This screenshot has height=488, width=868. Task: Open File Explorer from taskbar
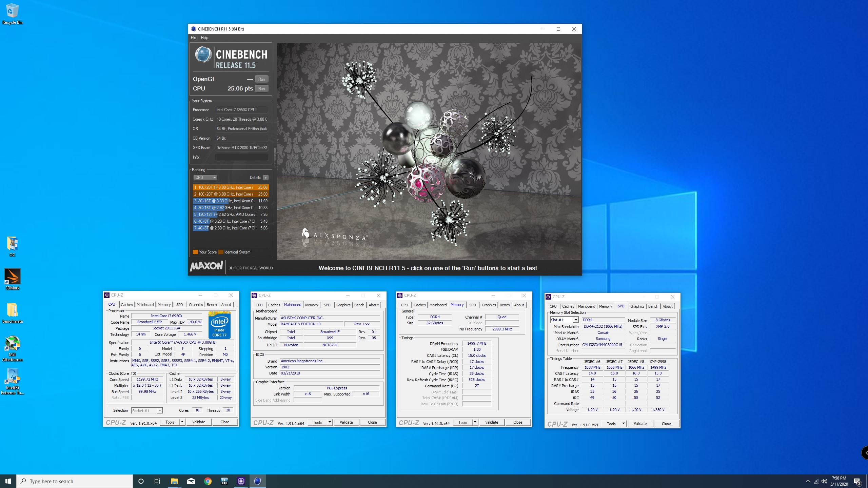coord(174,481)
